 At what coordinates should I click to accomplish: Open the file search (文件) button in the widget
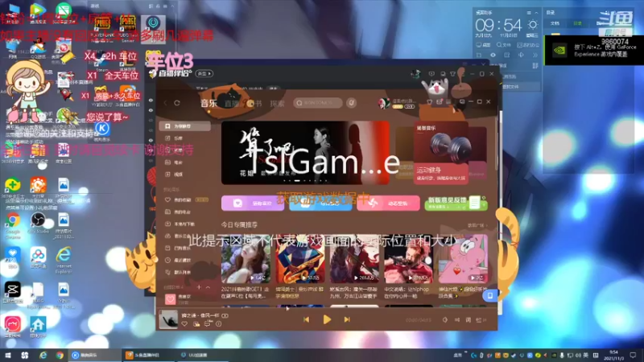pos(503,45)
